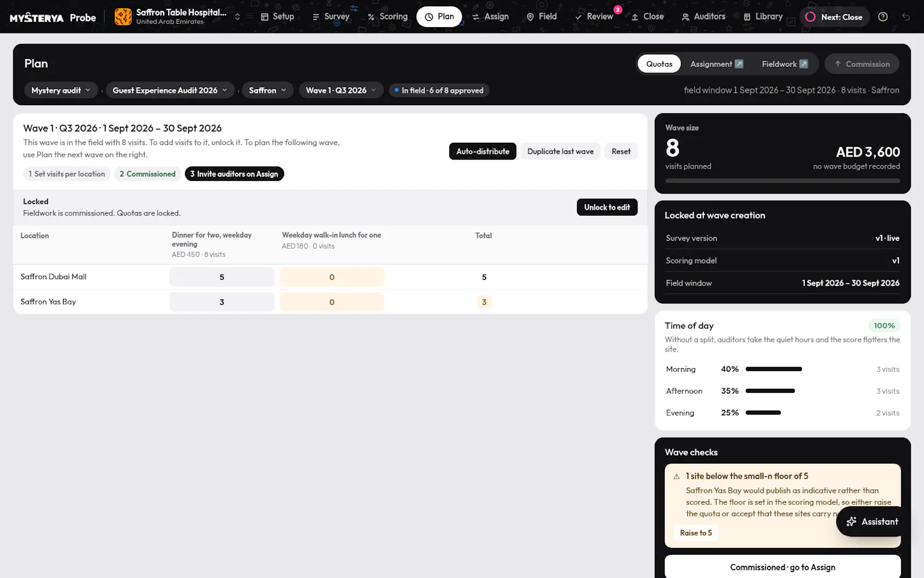The image size is (924, 578).
Task: Click Saffron Dubai Mall dinner quota cell
Action: (222, 277)
